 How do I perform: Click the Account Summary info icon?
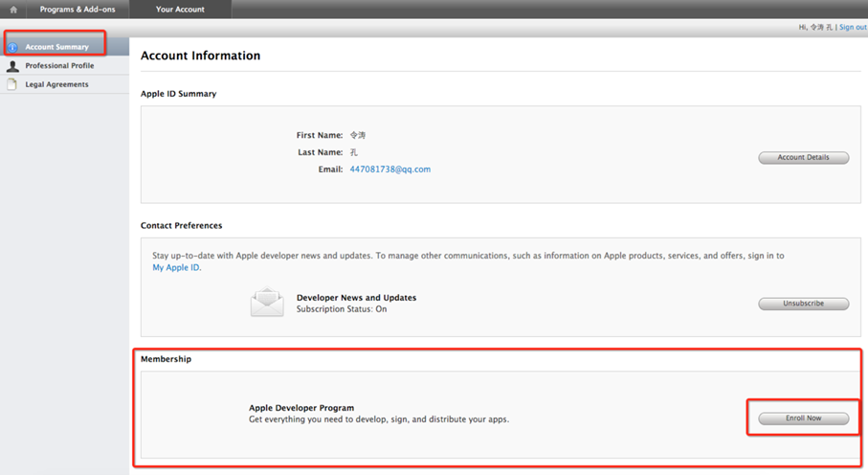[x=12, y=47]
